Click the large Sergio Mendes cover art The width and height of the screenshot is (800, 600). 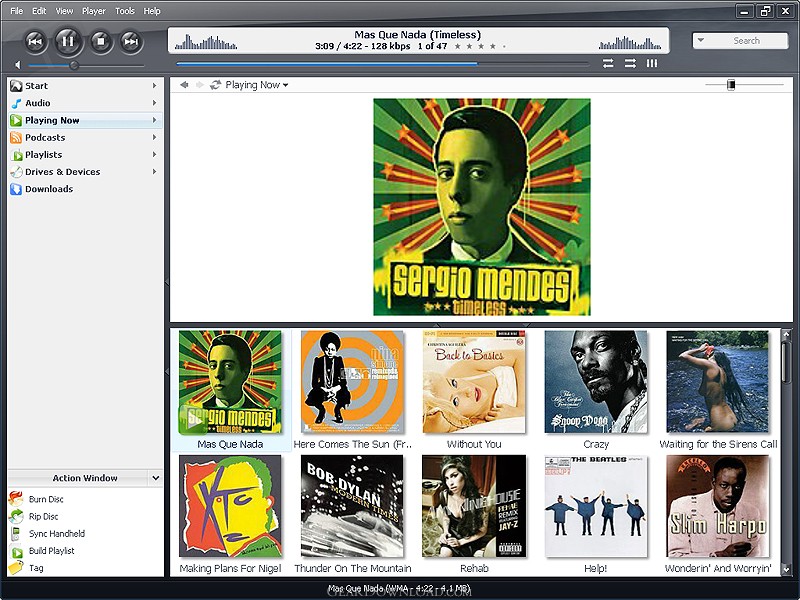point(482,207)
